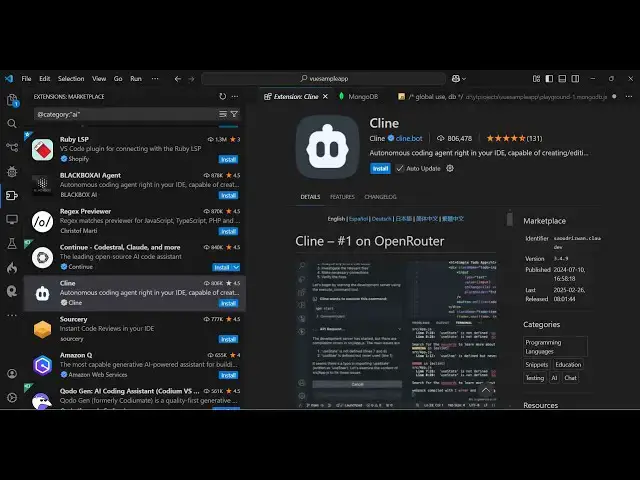
Task: Clear extensions search results icon
Action: tap(223, 114)
